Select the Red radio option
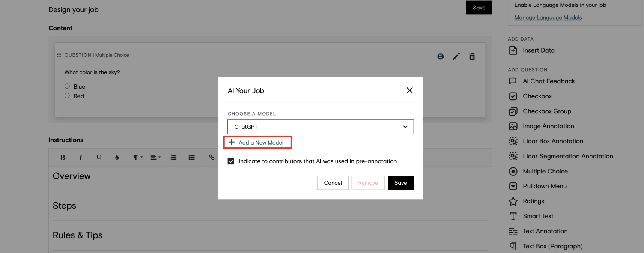Viewport: 644px width, 253px height. (67, 96)
